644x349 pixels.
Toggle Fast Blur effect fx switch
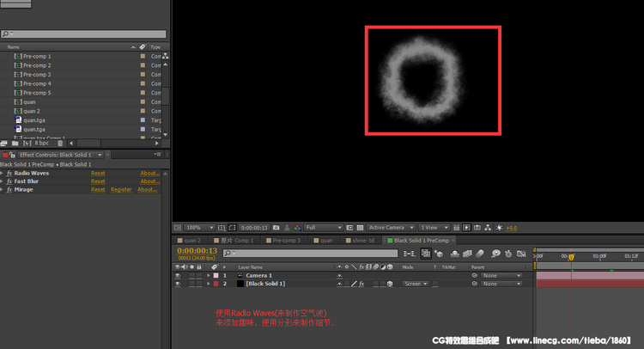coord(9,181)
